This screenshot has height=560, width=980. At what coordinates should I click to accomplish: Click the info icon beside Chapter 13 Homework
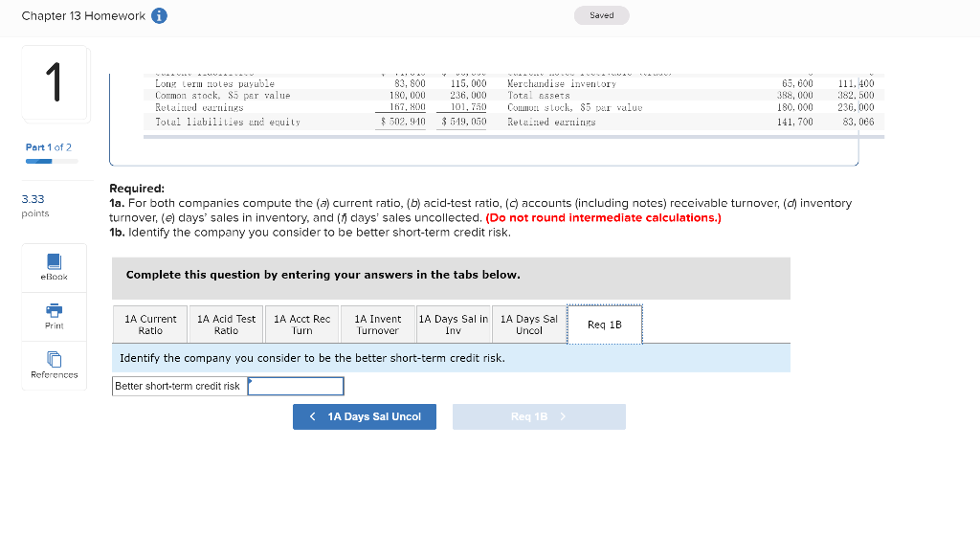[x=160, y=15]
